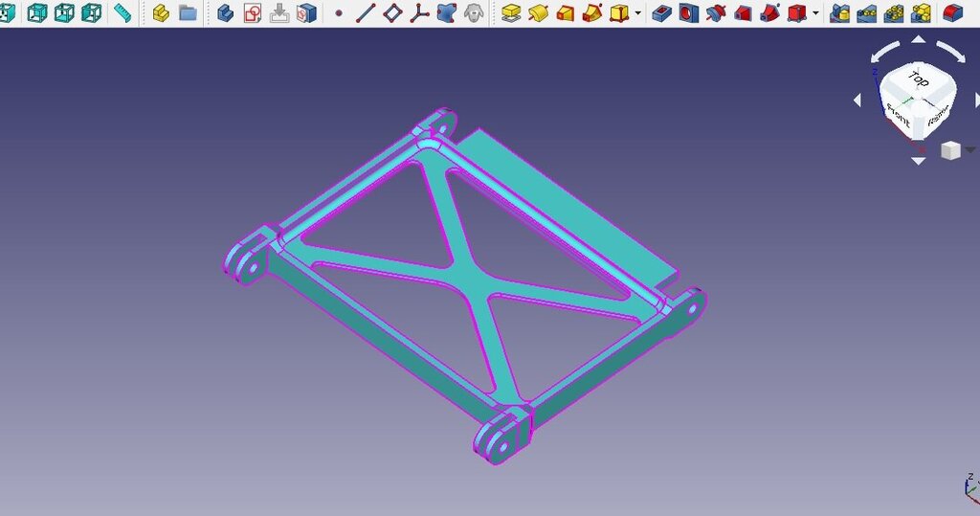Image resolution: width=980 pixels, height=516 pixels.
Task: Open the navigation cube menu arrow
Action: click(970, 150)
